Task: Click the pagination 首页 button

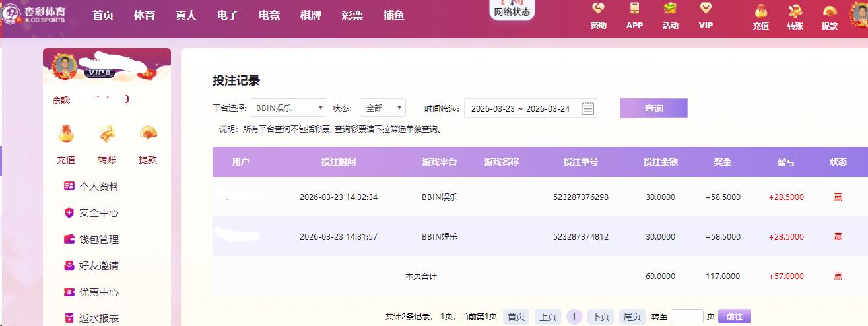Action: 516,317
